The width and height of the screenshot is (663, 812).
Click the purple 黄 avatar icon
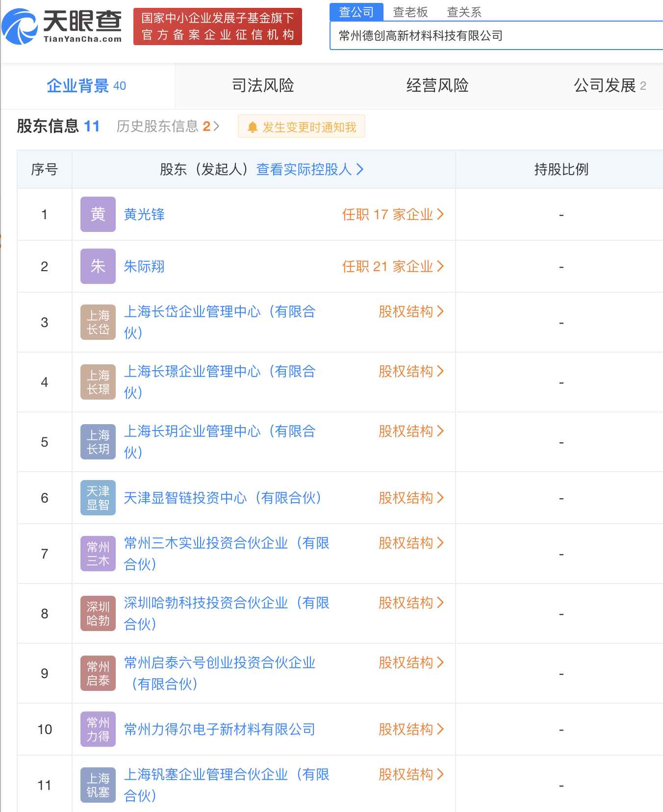[x=98, y=214]
